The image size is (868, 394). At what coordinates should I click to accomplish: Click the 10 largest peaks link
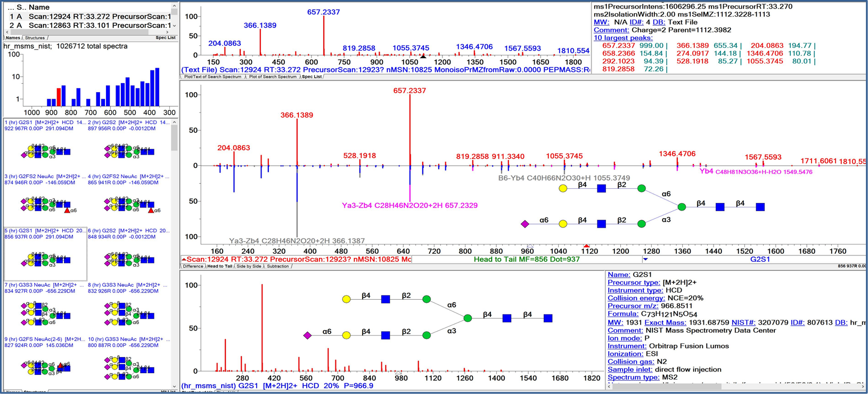click(623, 38)
